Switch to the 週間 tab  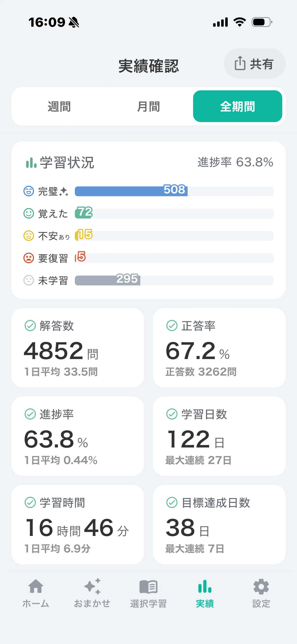click(59, 106)
